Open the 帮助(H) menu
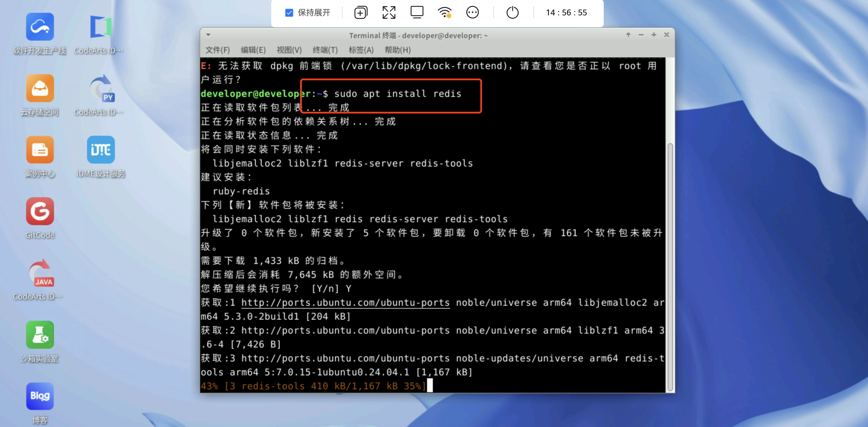868x427 pixels. point(398,50)
